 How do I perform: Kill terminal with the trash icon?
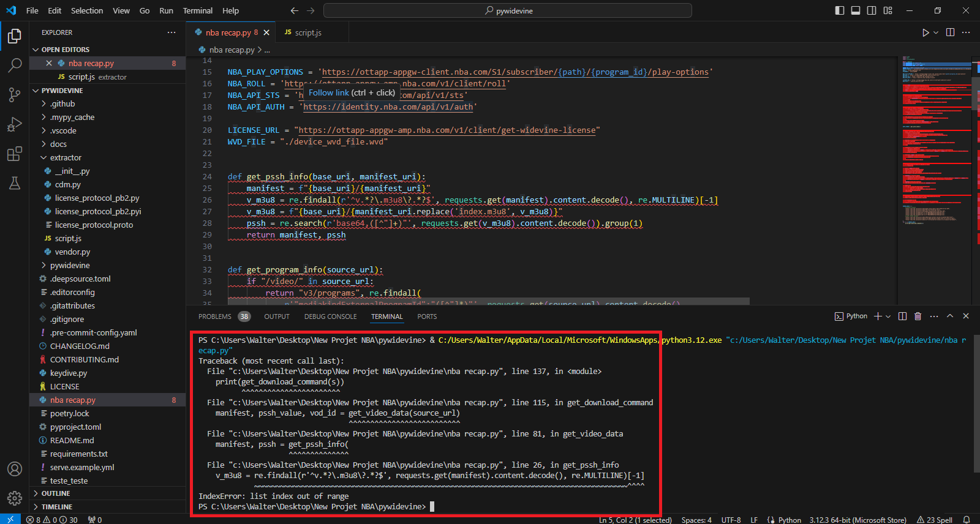918,316
